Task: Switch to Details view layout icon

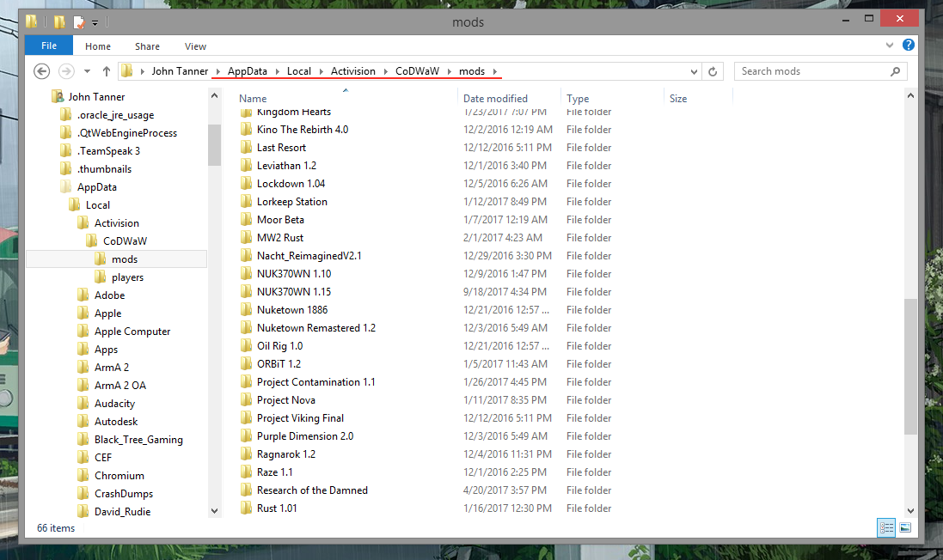Action: 886,527
